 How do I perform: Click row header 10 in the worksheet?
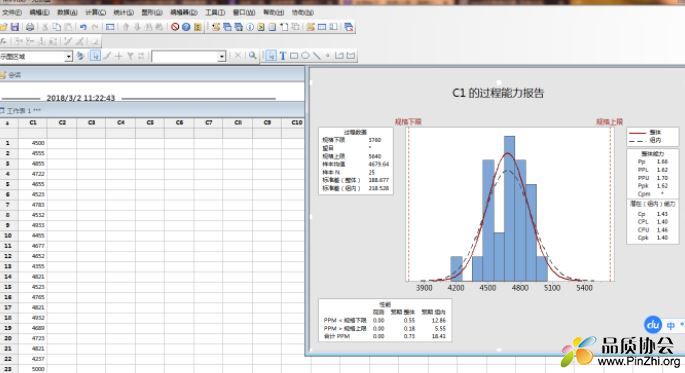click(x=8, y=235)
